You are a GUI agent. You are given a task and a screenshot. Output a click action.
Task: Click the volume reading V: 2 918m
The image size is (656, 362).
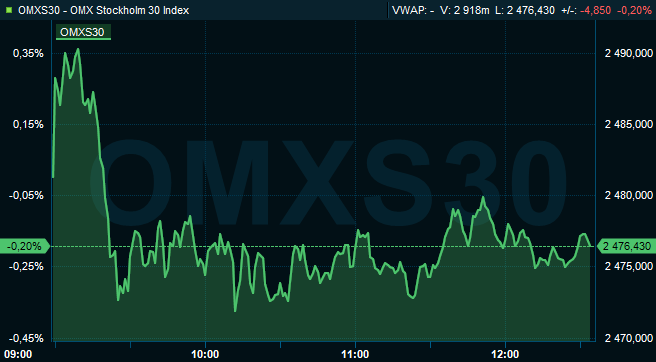click(x=464, y=10)
